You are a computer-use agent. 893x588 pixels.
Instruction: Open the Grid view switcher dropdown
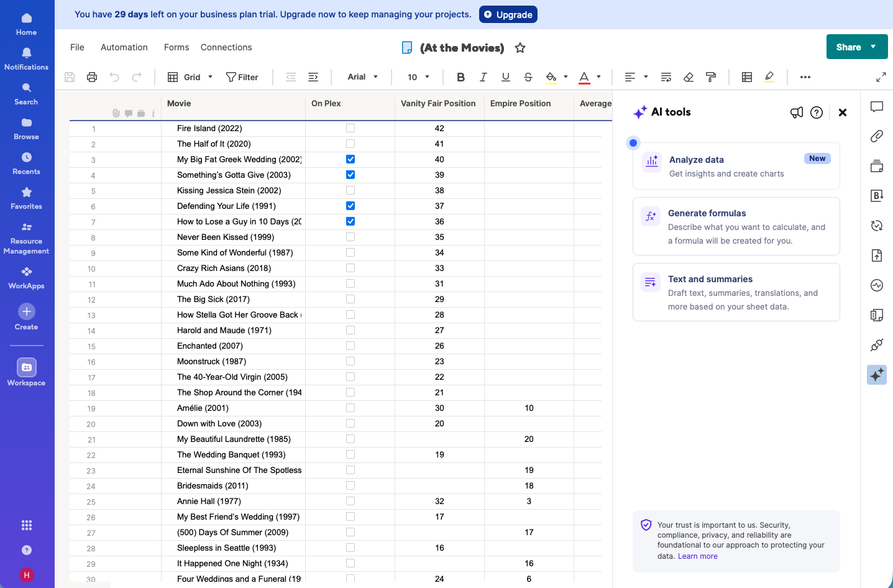coord(209,76)
